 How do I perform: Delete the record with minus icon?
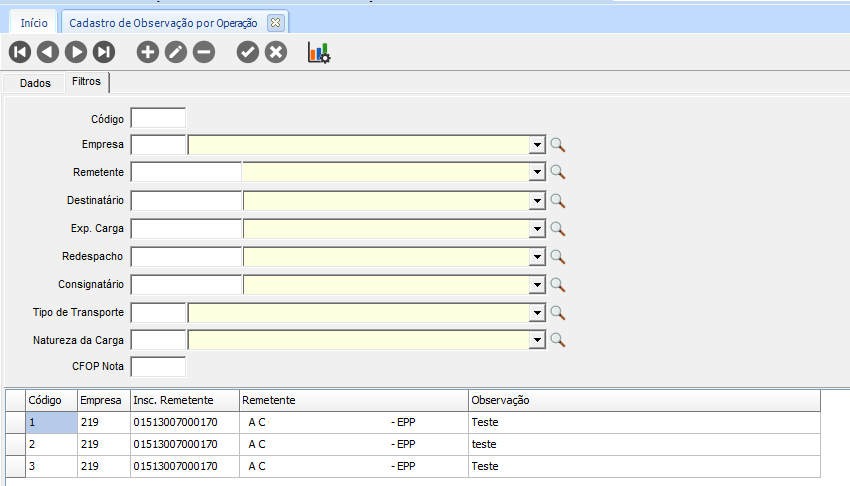pos(204,52)
